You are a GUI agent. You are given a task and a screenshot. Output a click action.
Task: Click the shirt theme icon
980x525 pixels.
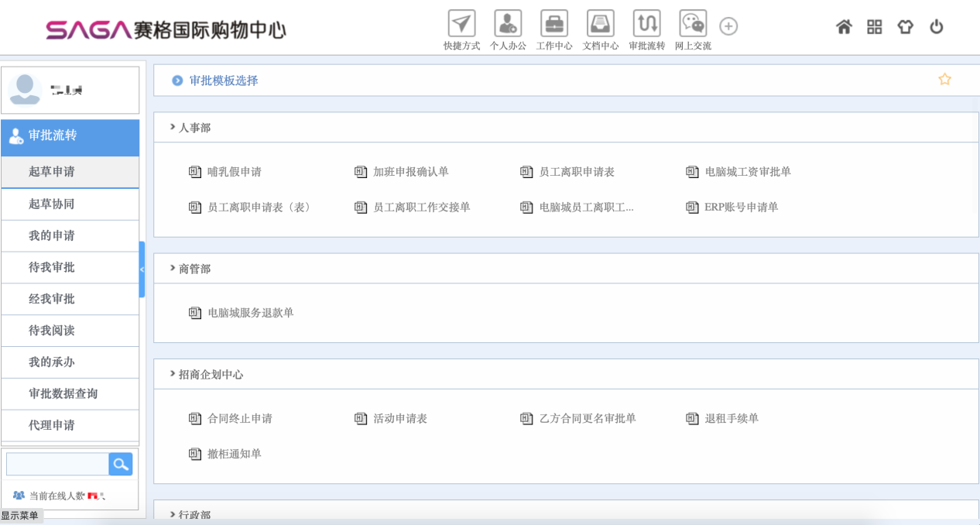click(x=905, y=26)
